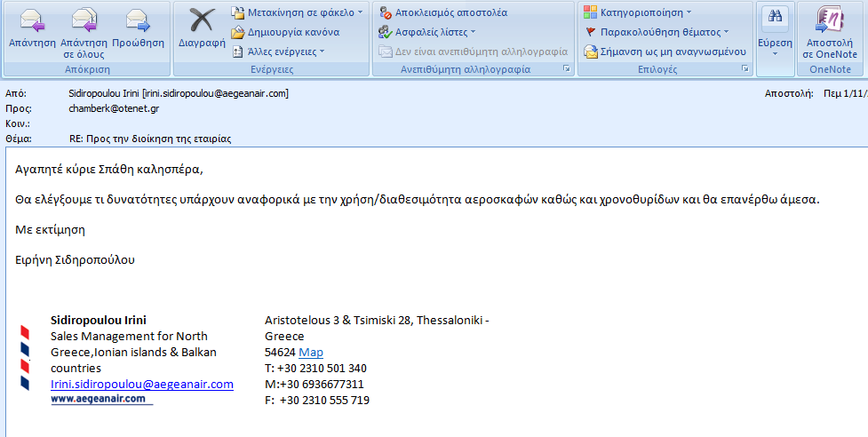Click the Απόκριση group label
The height and width of the screenshot is (437, 868).
pos(87,69)
